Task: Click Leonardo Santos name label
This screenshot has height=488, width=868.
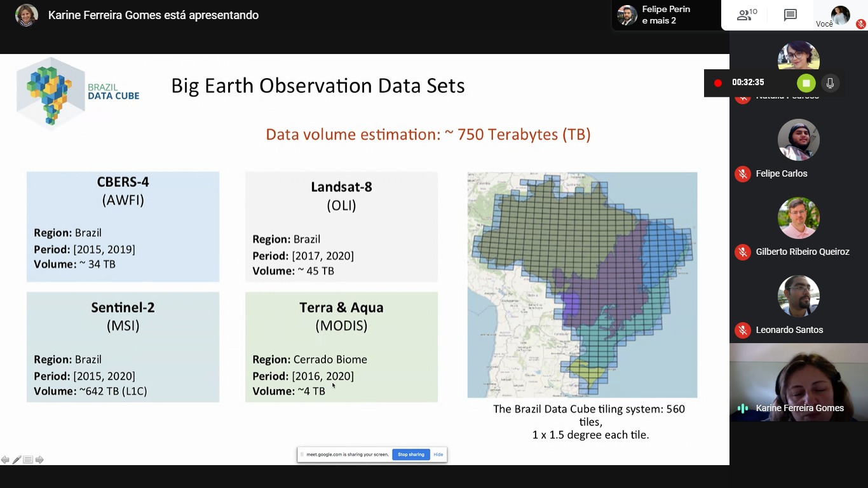Action: tap(789, 330)
